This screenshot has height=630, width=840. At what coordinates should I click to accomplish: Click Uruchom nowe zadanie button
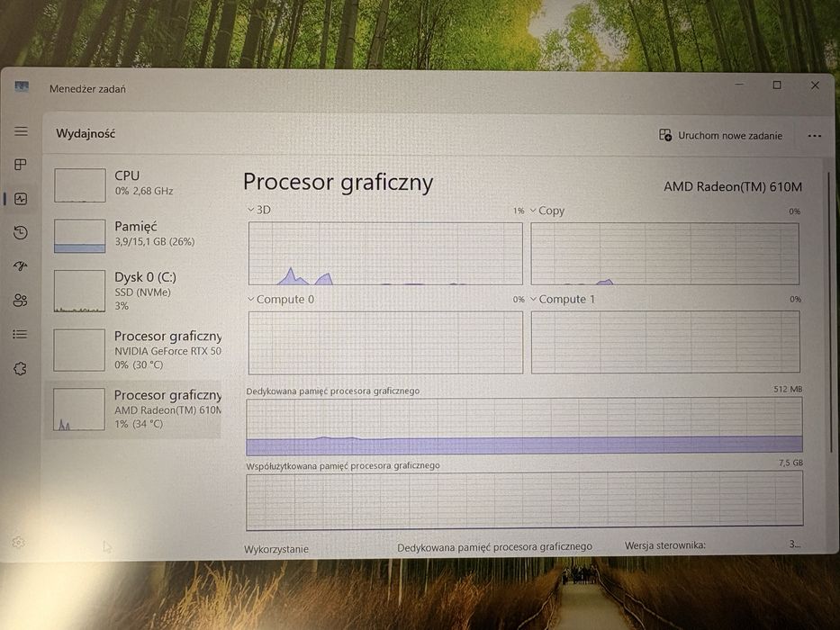720,135
